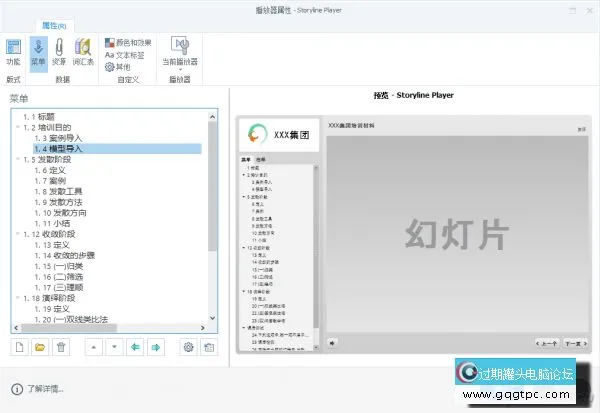Image resolution: width=600 pixels, height=413 pixels.
Task: Select the 菜单 menu icon in ribbon
Action: (x=38, y=52)
